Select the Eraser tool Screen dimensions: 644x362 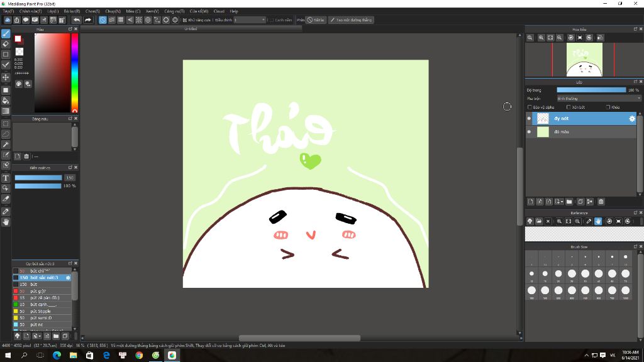(x=6, y=44)
